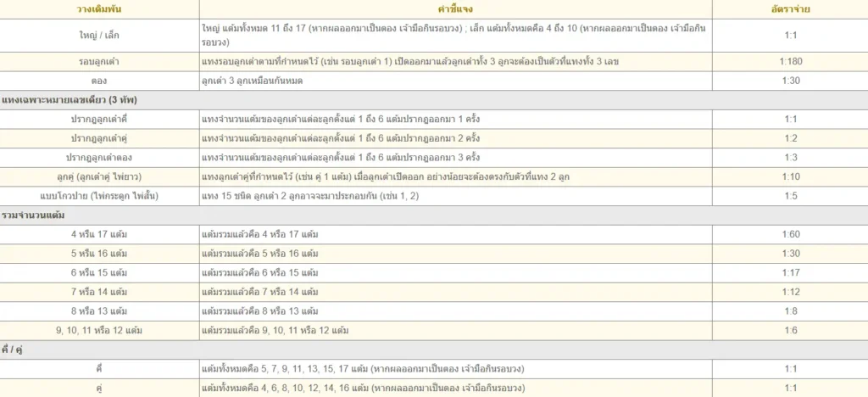Click the 'วางเดิมพัน' column header

click(99, 8)
